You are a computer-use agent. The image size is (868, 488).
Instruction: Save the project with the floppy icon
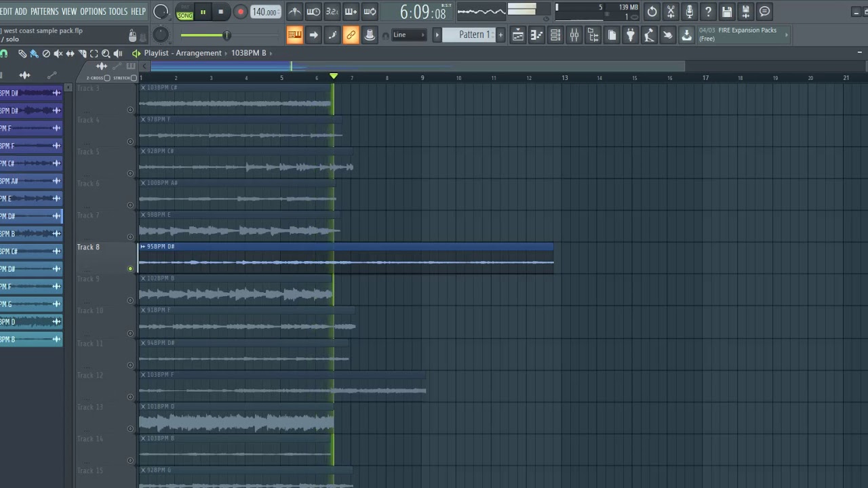tap(727, 12)
